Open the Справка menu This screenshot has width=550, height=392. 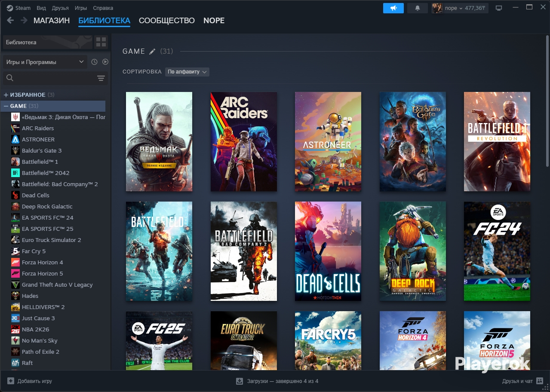(x=103, y=8)
